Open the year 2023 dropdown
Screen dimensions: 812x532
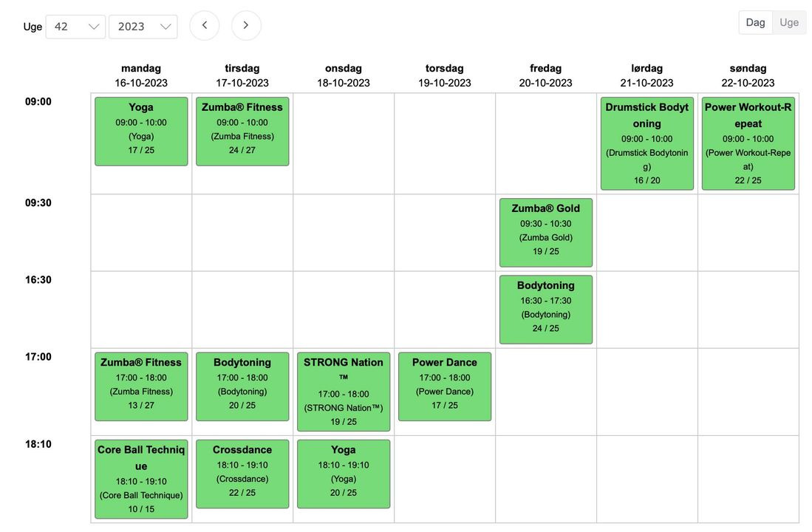143,27
